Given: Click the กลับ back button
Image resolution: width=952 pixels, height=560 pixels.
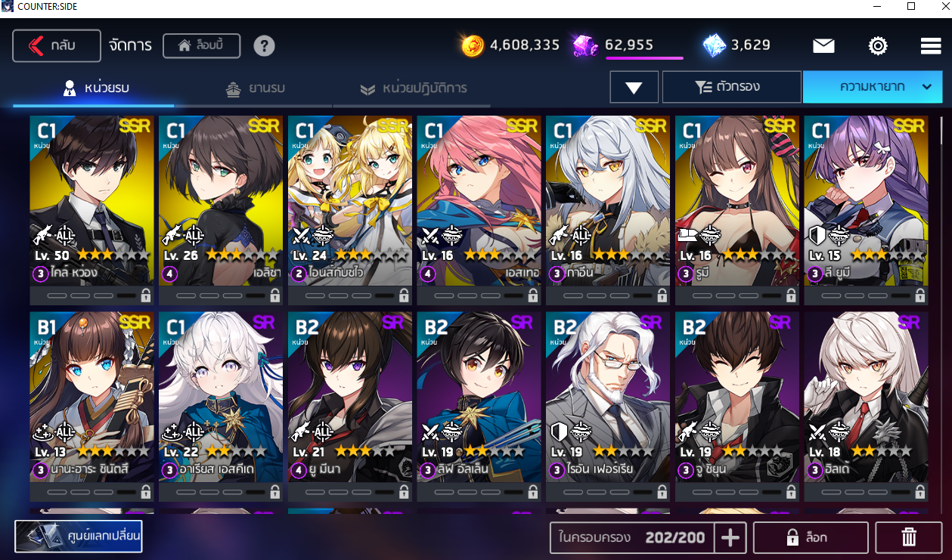Looking at the screenshot, I should [57, 45].
